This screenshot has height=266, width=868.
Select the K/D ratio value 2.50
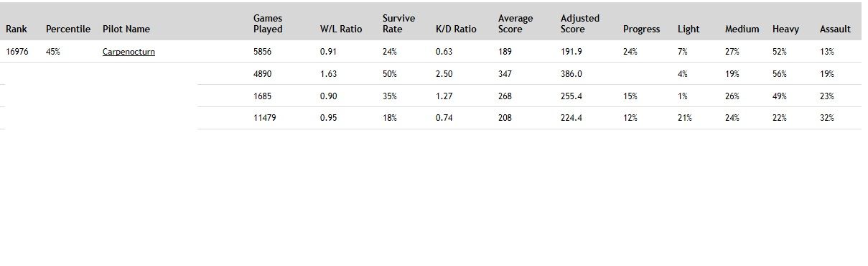point(444,74)
